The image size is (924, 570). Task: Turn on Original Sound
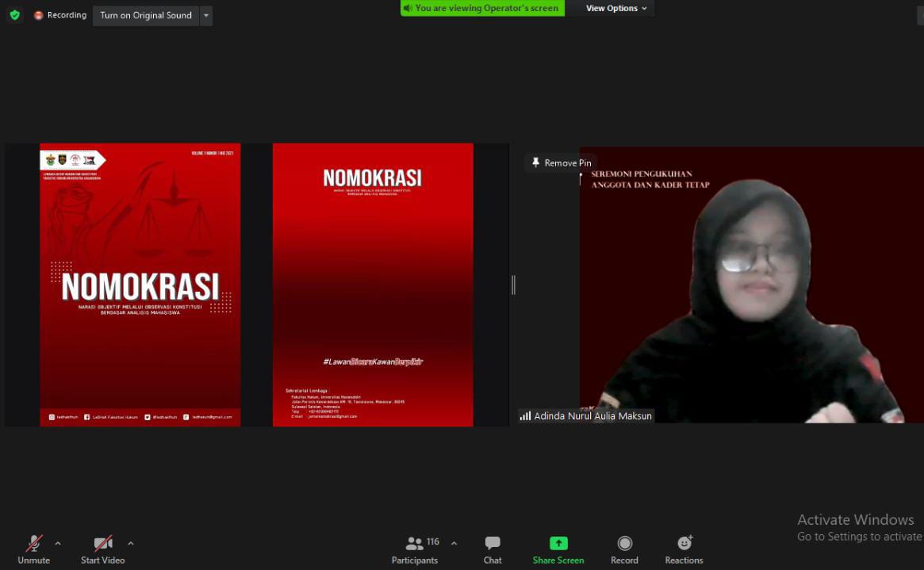(146, 15)
